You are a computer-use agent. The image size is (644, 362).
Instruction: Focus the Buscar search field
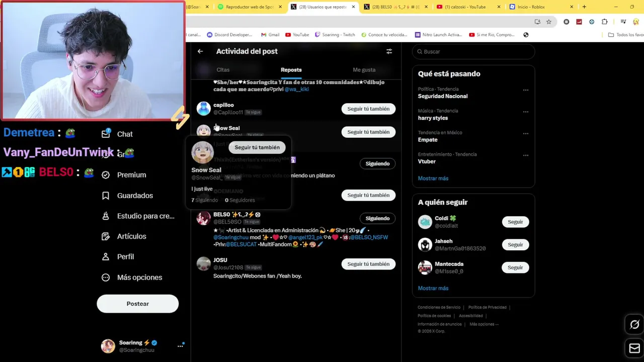pos(473,52)
